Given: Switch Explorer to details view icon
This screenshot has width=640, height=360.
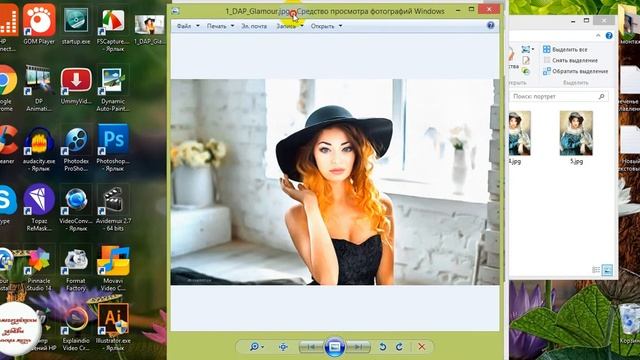Looking at the screenshot, I should [x=596, y=270].
